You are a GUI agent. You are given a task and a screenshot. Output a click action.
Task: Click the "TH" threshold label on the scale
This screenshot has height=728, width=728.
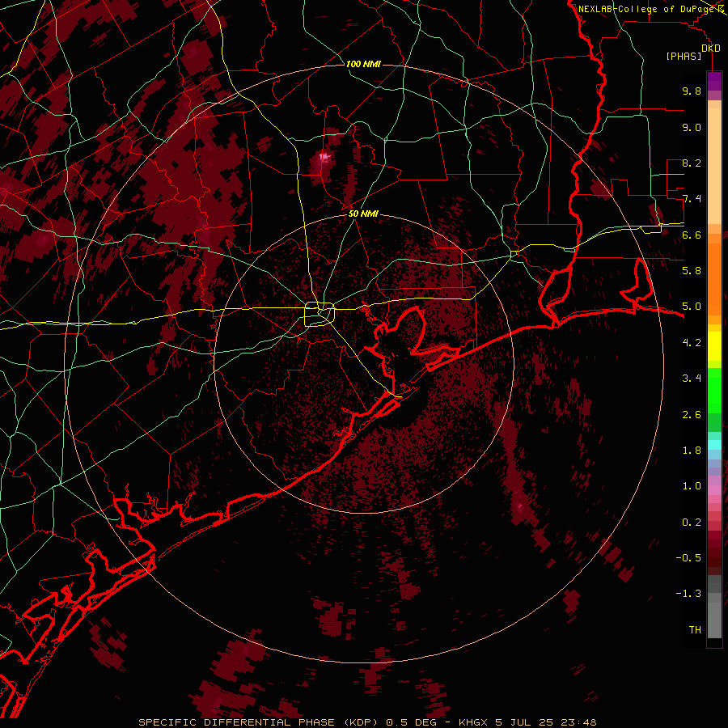click(x=695, y=630)
